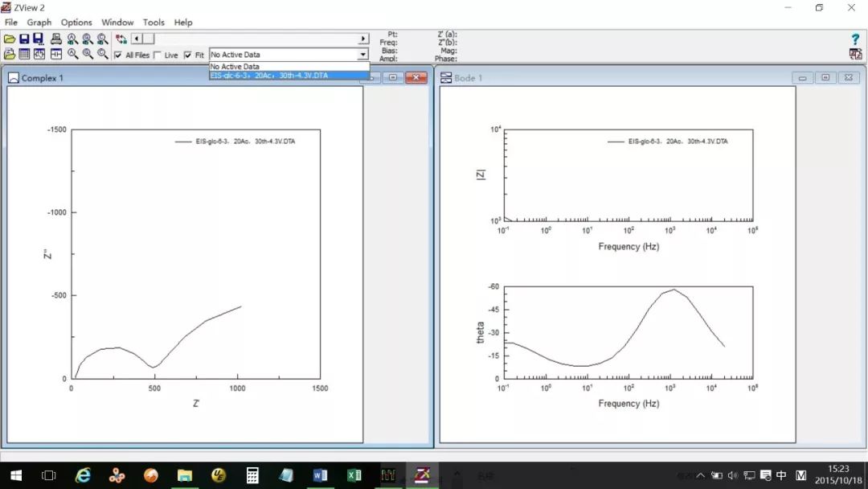The height and width of the screenshot is (489, 868).
Task: Open Task View on taskbar
Action: tap(49, 475)
